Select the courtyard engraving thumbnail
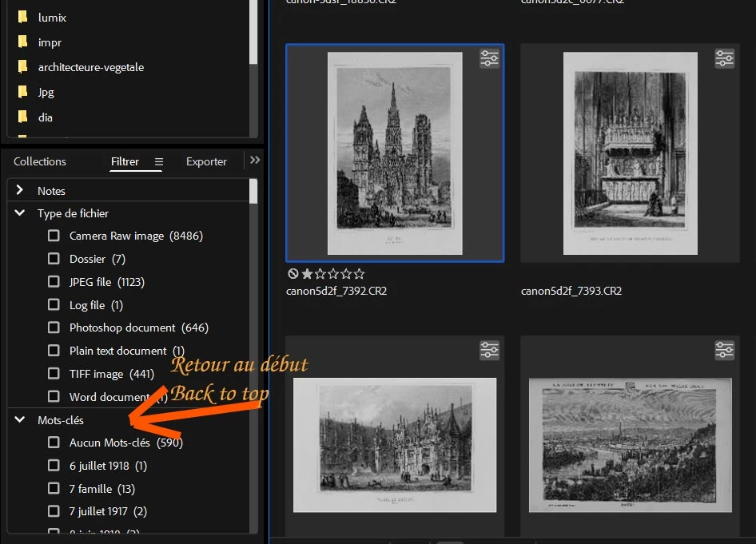 [395, 445]
